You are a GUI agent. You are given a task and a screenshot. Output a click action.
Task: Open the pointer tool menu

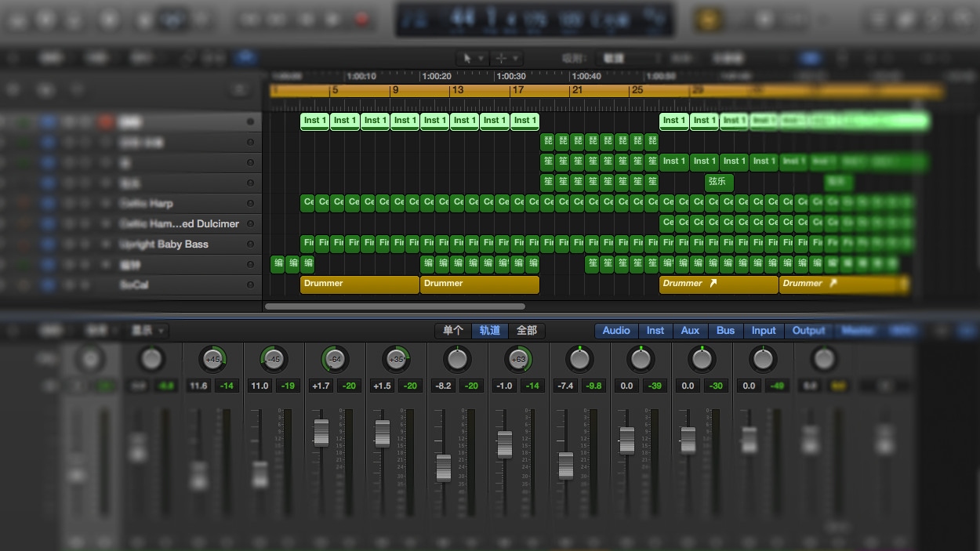tap(471, 59)
